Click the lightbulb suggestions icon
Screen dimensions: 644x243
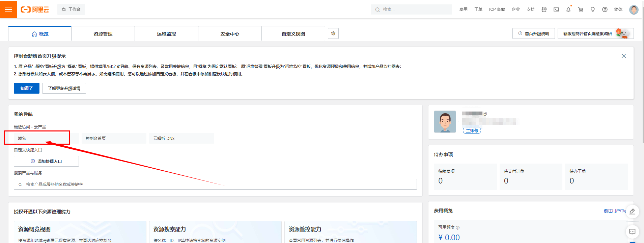pyautogui.click(x=593, y=9)
